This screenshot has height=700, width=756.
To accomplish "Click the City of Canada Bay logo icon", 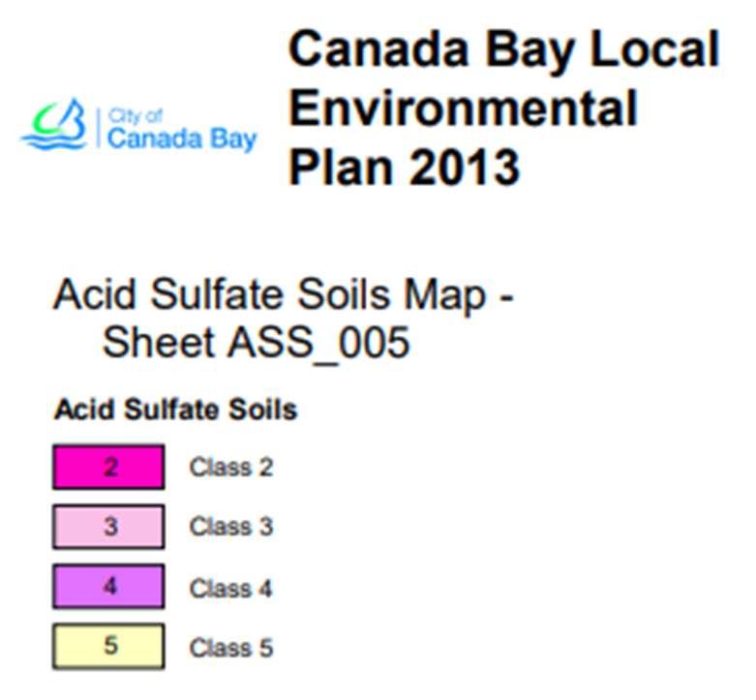I will tap(54, 124).
